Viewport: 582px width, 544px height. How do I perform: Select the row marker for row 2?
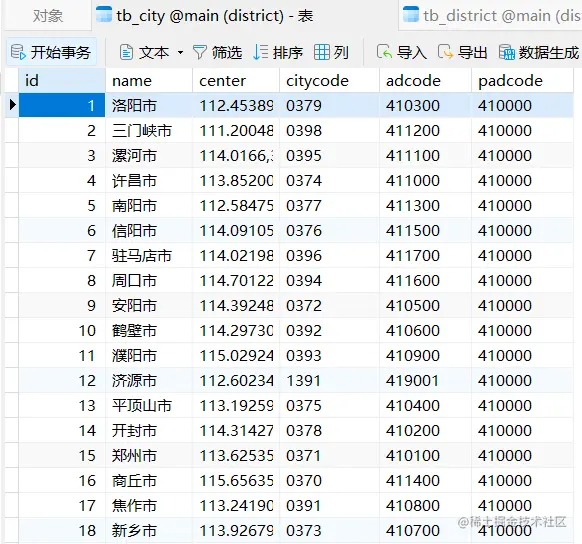[x=12, y=131]
